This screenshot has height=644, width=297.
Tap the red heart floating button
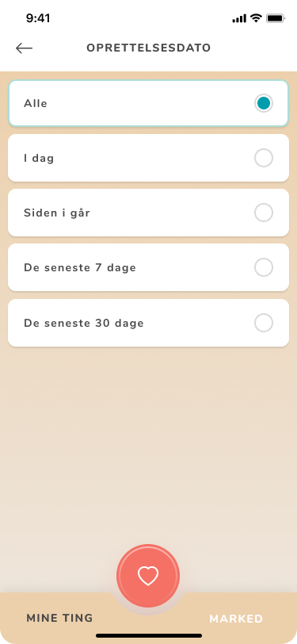(148, 576)
